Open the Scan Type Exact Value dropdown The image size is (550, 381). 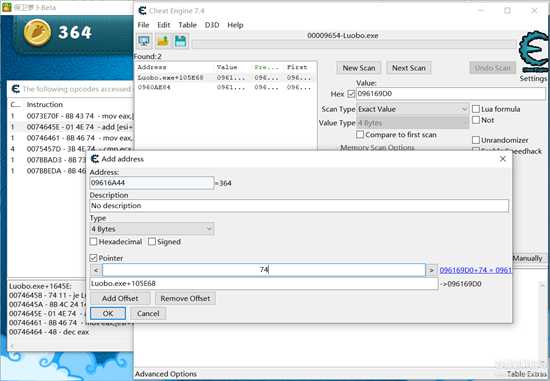point(412,109)
